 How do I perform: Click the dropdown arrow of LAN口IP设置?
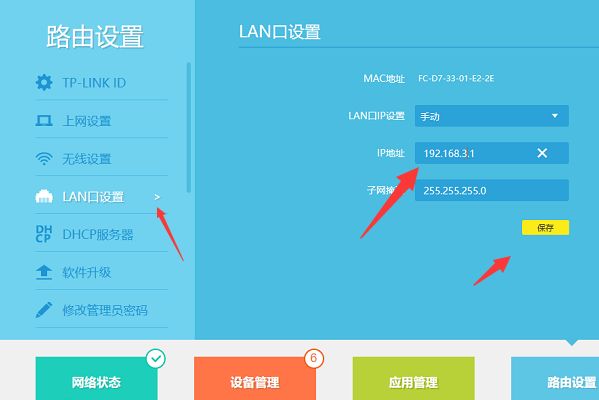click(555, 116)
